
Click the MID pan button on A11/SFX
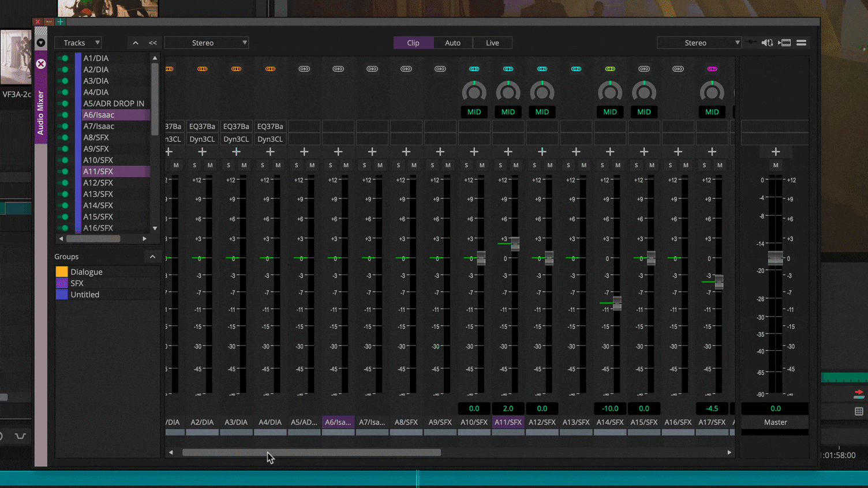click(x=508, y=112)
